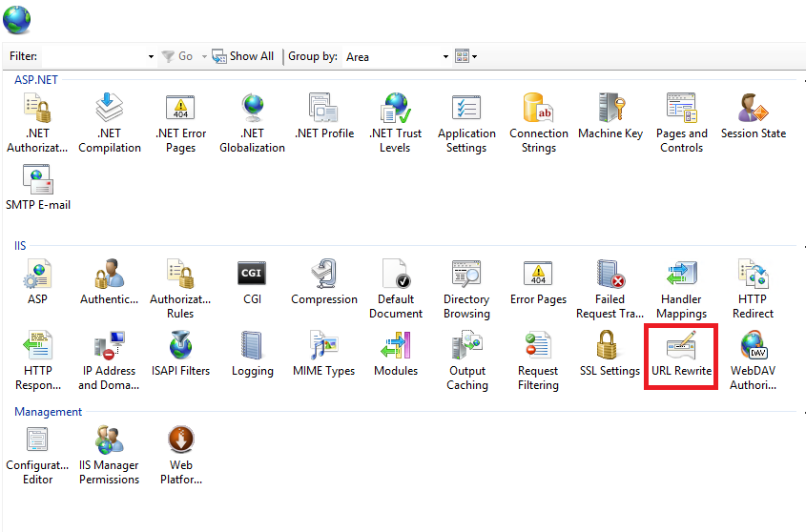Open Connection Strings feature
The height and width of the screenshot is (532, 806).
point(539,123)
